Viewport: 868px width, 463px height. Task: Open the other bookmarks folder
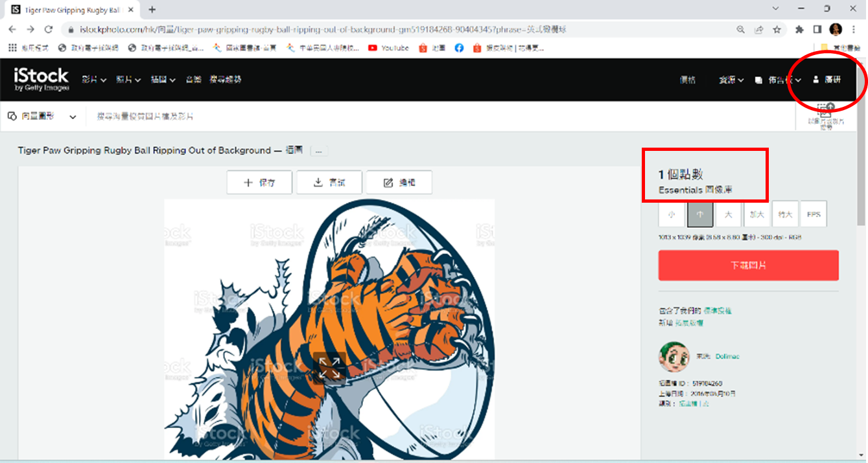841,48
